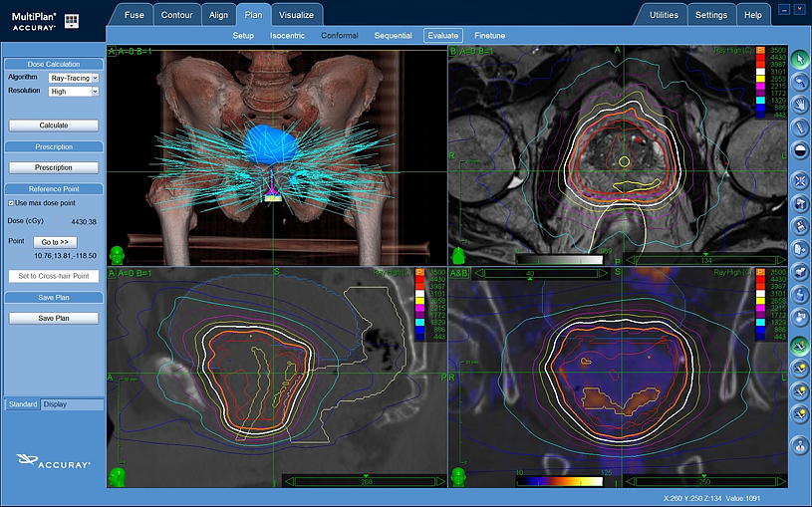812x507 pixels.
Task: Click the green head icon in sagittal view
Action: point(118,477)
